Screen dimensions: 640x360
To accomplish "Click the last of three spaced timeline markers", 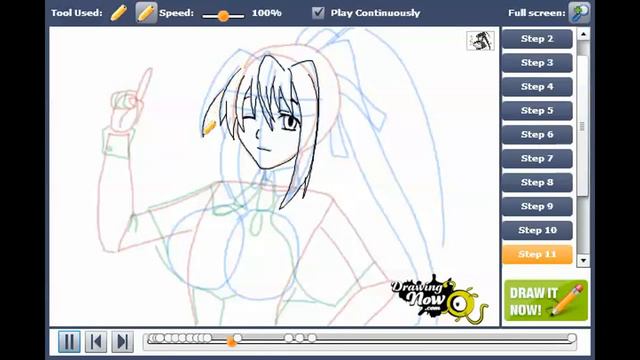I will click(x=312, y=338).
